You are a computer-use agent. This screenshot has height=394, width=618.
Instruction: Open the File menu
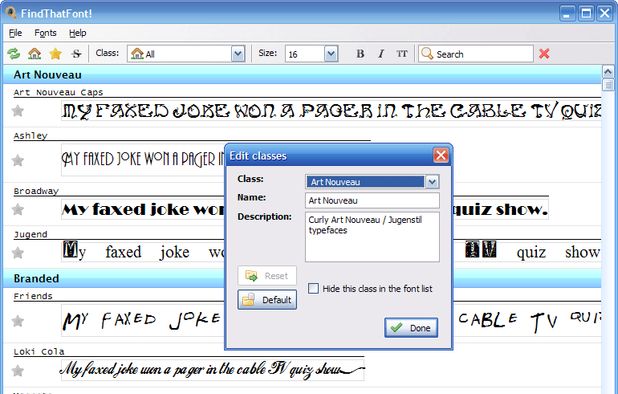[15, 33]
